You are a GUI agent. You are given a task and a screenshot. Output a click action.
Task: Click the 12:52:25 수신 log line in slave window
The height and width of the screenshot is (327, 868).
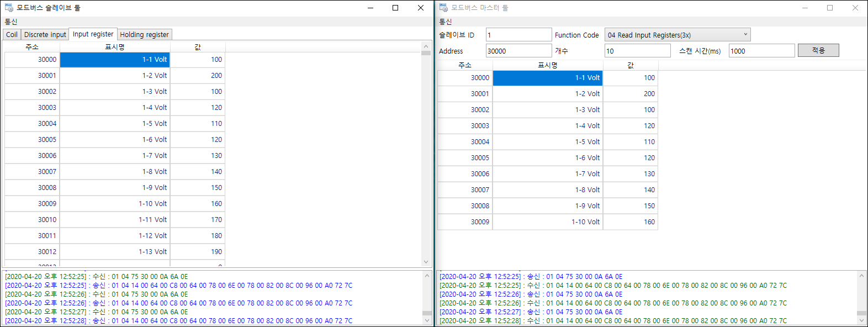point(97,277)
